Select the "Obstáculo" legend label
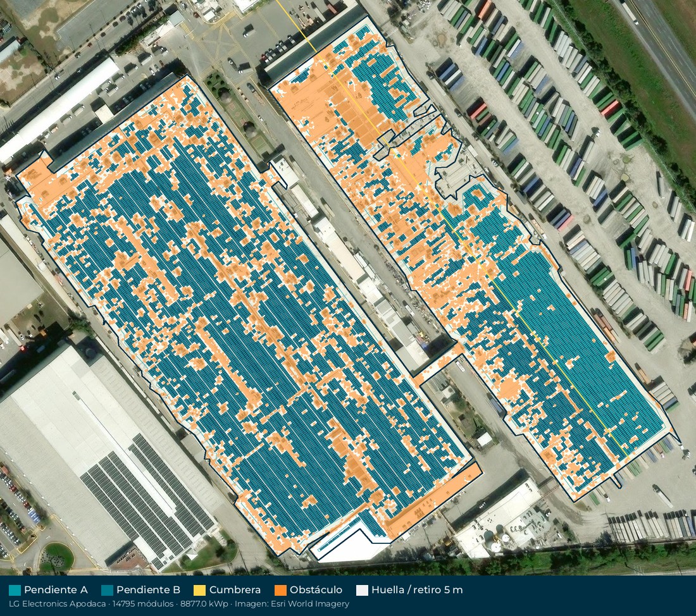This screenshot has height=616, width=696. [316, 590]
